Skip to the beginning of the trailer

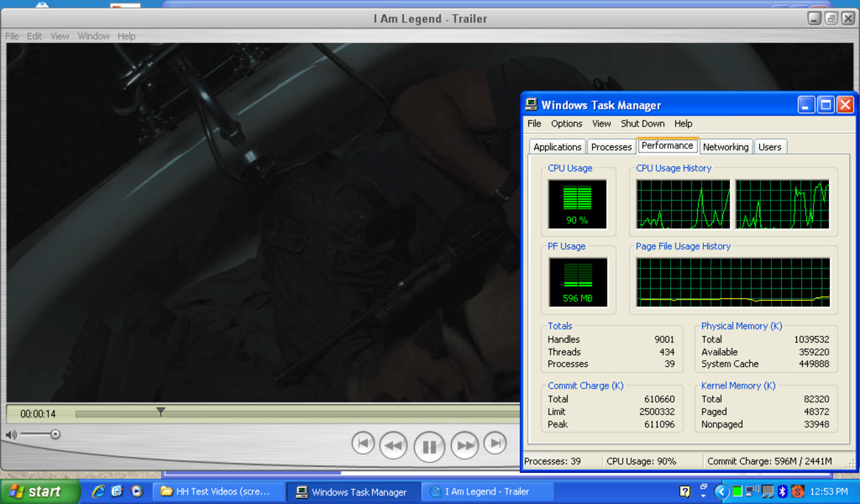pos(363,443)
